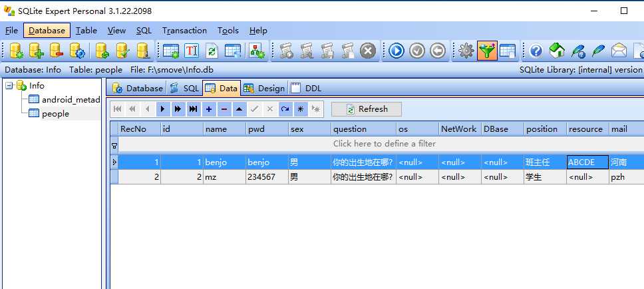Jump to next page double-arrow button
This screenshot has width=644, height=289.
click(x=178, y=109)
